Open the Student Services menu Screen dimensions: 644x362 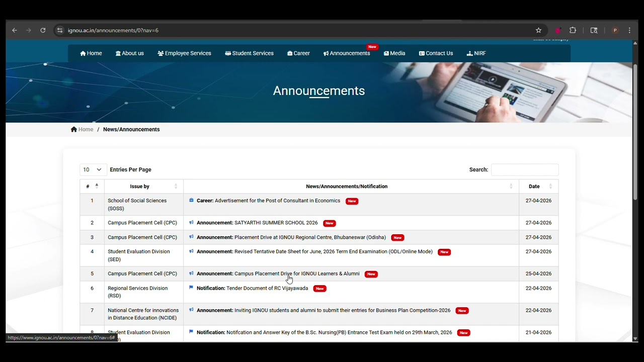pos(249,53)
